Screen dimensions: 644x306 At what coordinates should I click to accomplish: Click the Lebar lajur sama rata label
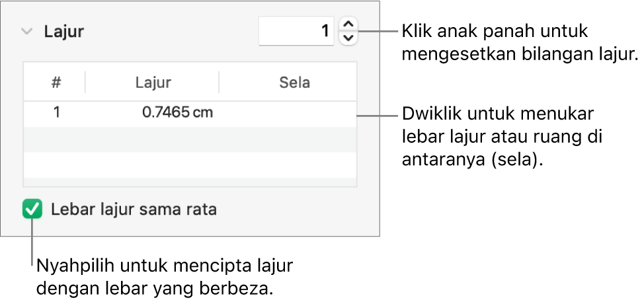point(134,210)
